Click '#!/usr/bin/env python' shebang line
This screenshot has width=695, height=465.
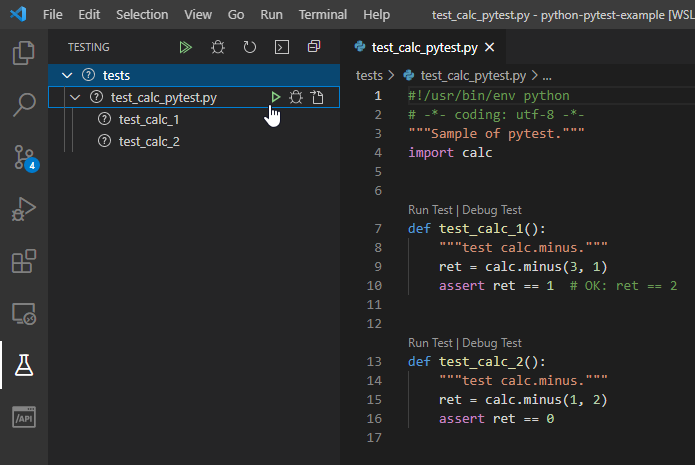point(488,96)
